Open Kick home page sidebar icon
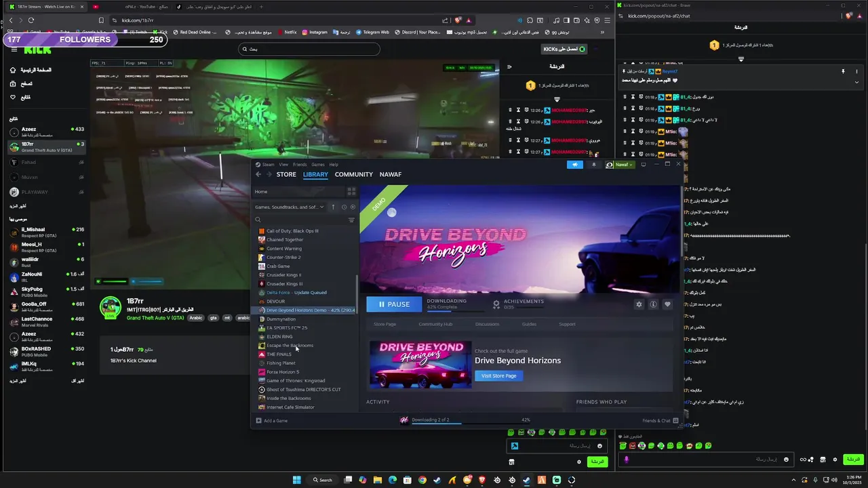The height and width of the screenshot is (488, 868). [x=13, y=70]
